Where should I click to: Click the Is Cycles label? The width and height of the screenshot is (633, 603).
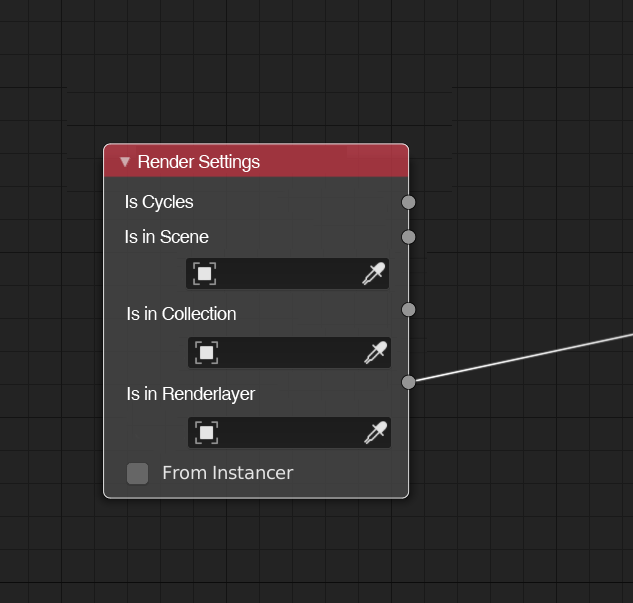tap(159, 202)
